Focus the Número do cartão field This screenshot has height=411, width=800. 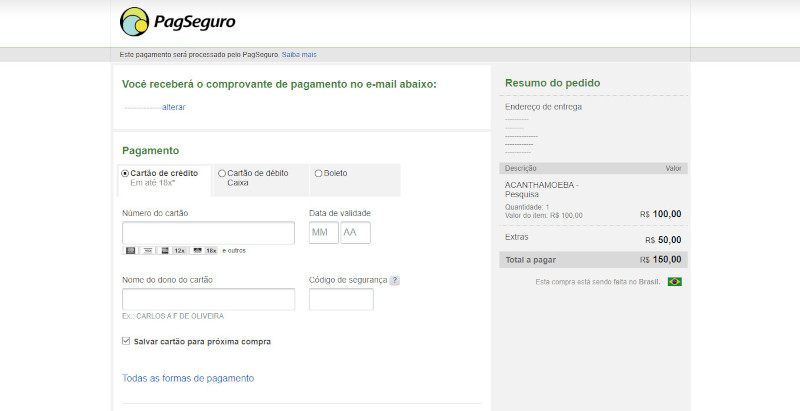208,233
